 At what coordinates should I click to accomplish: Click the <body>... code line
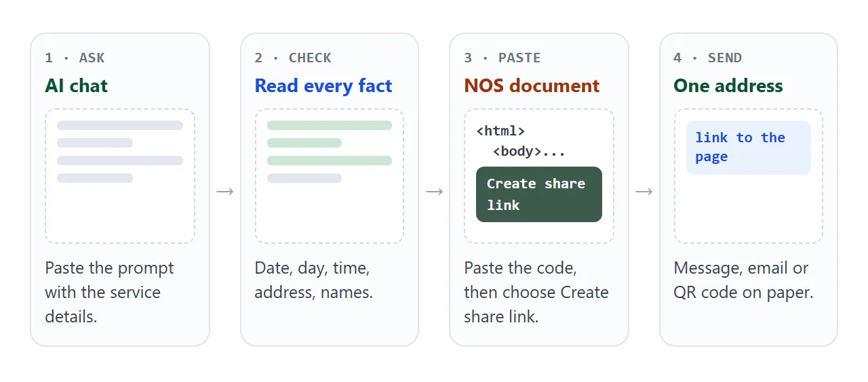pos(529,152)
